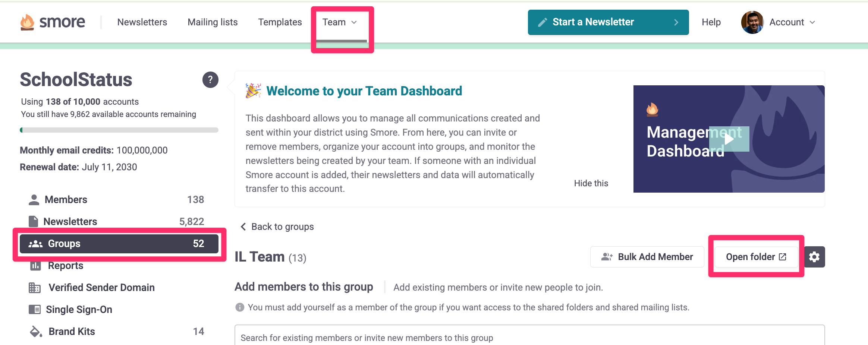Click the question mark help icon
Viewport: 868px width, 345px height.
coord(210,80)
